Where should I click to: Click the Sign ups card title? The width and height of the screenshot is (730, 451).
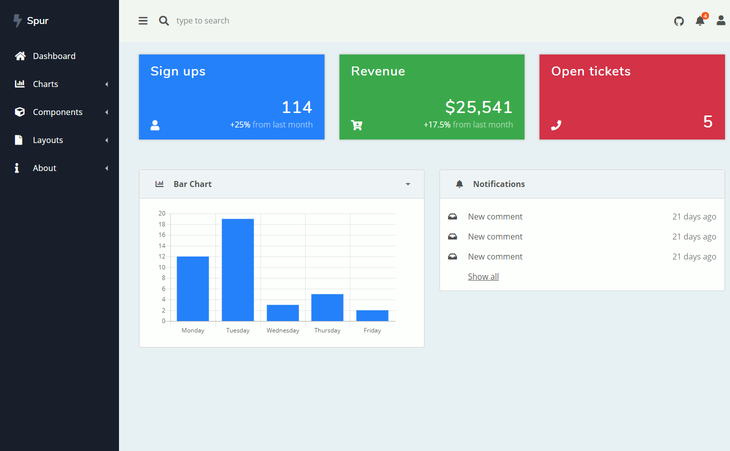tap(178, 71)
